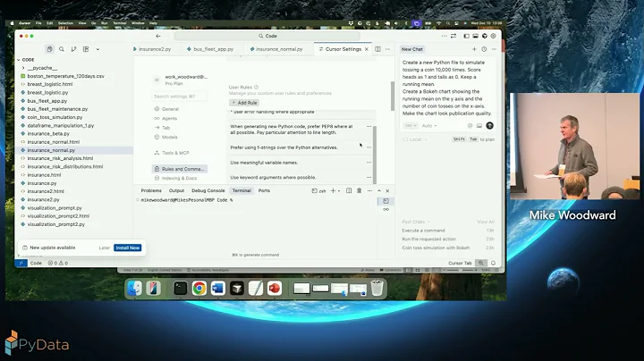This screenshot has height=361, width=644.
Task: Add context with the @ icon
Action: [x=470, y=125]
